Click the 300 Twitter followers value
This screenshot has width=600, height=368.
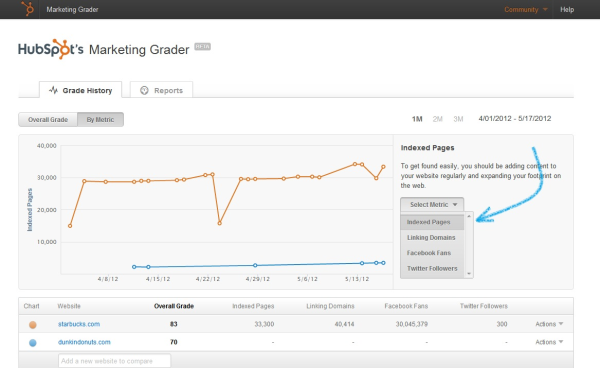[x=502, y=324]
